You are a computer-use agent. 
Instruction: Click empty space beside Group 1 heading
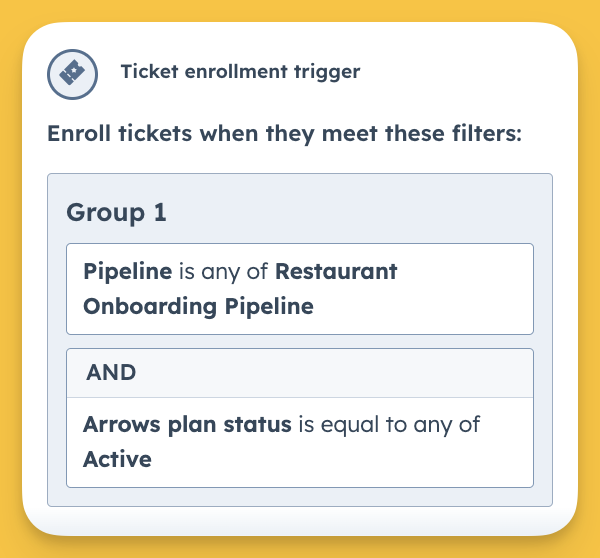tap(348, 212)
